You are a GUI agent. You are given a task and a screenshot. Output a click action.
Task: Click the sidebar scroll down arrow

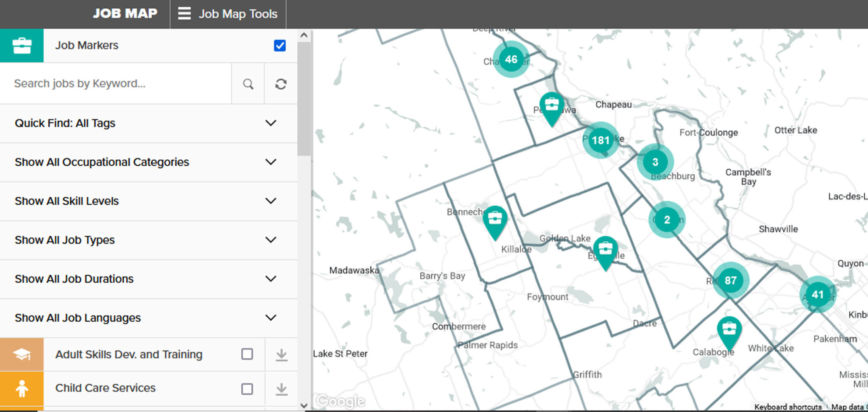click(x=304, y=405)
